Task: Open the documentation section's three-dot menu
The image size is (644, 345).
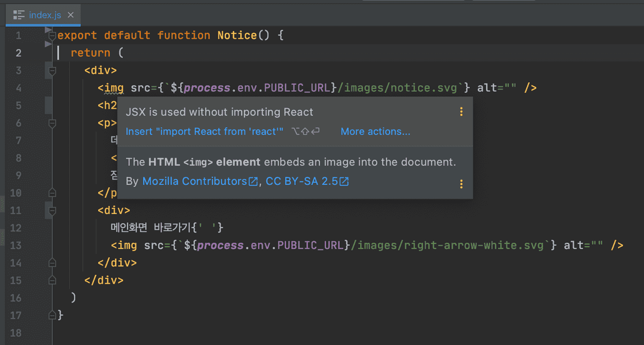Action: point(461,184)
